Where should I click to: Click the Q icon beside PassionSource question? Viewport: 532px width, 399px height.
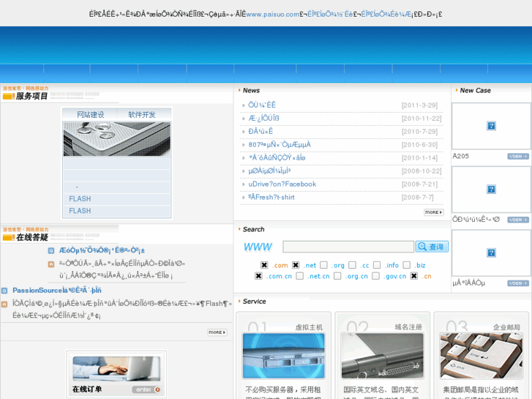tap(4, 291)
